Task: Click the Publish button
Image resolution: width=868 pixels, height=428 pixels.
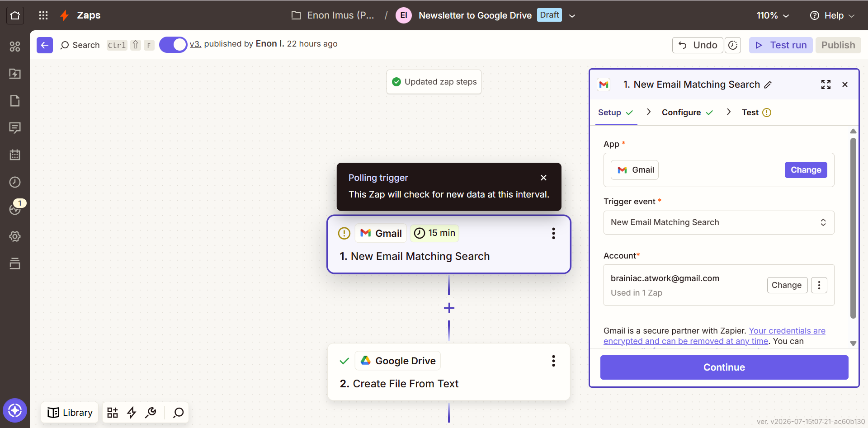Action: tap(838, 45)
